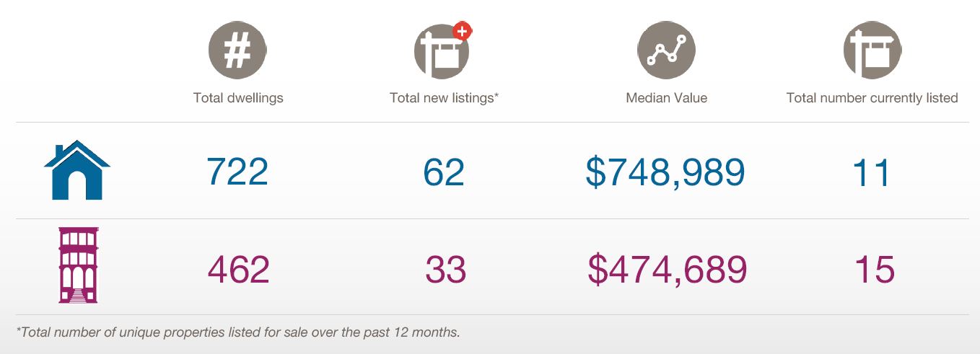980x354 pixels.
Task: Click the Total new listings label
Action: 444,98
